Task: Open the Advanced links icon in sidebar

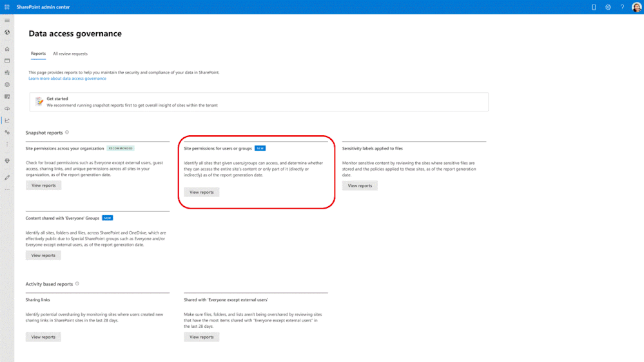Action: pyautogui.click(x=7, y=133)
